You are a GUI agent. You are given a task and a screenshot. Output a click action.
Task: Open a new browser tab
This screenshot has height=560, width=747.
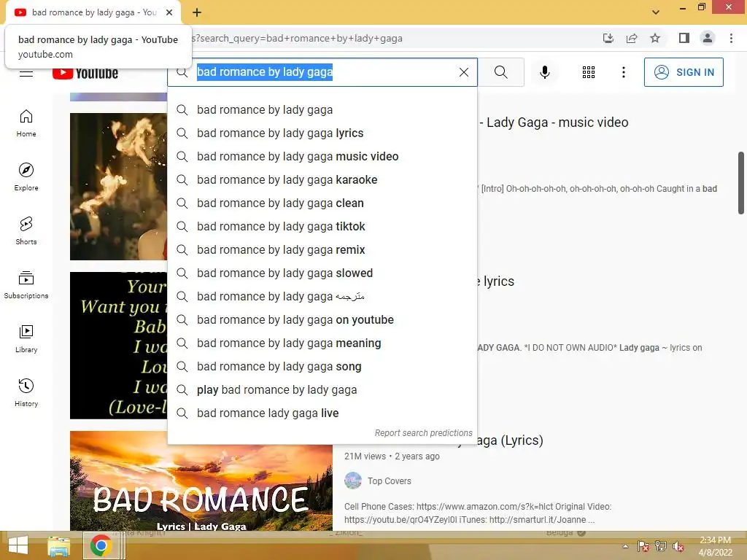197,12
